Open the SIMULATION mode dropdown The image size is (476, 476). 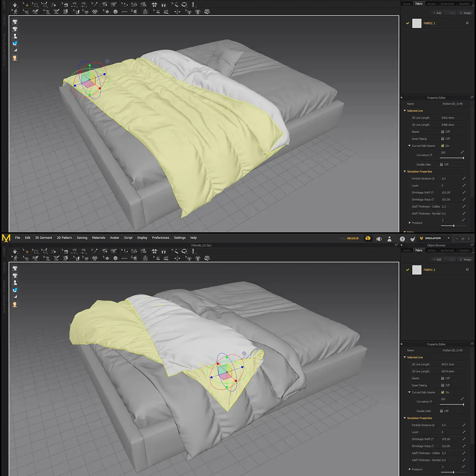coord(448,238)
